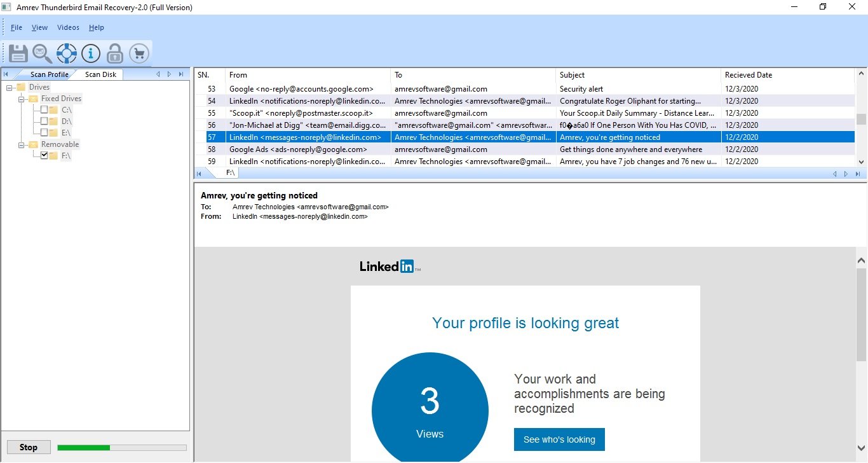The height and width of the screenshot is (463, 868).
Task: Check the C:\ drive checkbox
Action: tap(44, 110)
